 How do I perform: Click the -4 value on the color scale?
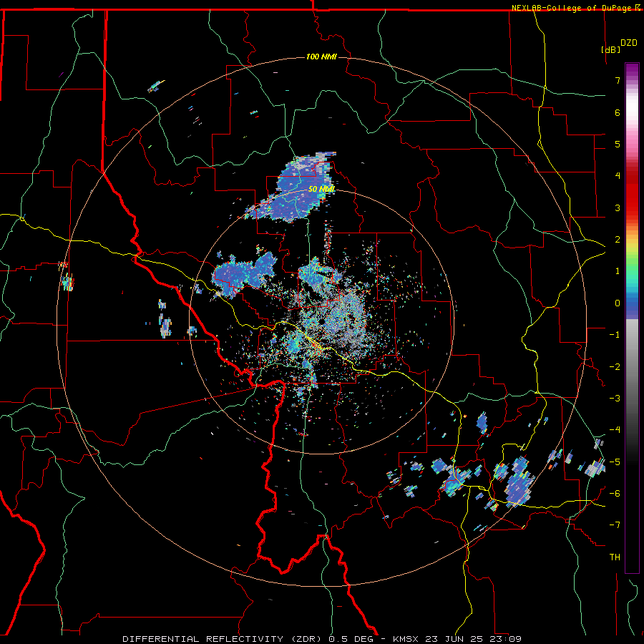pyautogui.click(x=615, y=430)
